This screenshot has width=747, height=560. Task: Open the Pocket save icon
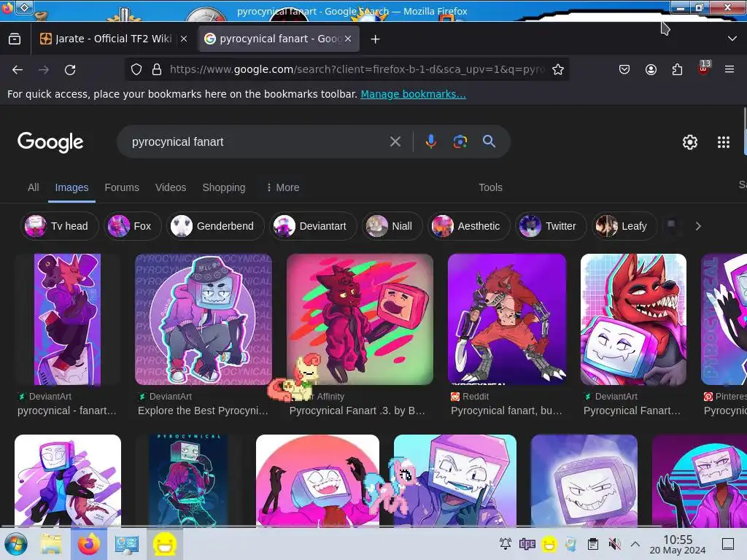tap(624, 69)
